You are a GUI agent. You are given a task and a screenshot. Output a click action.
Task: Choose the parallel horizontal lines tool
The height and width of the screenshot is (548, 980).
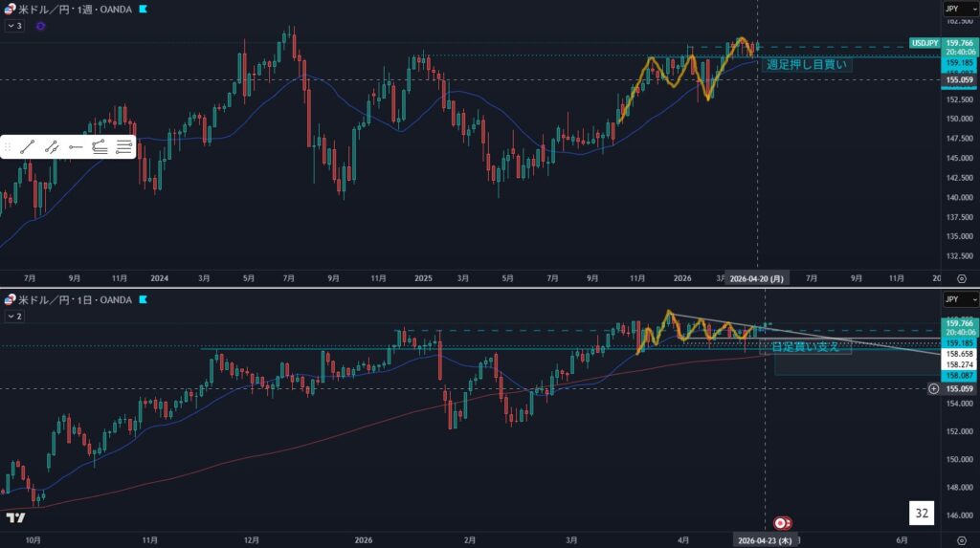tap(123, 147)
